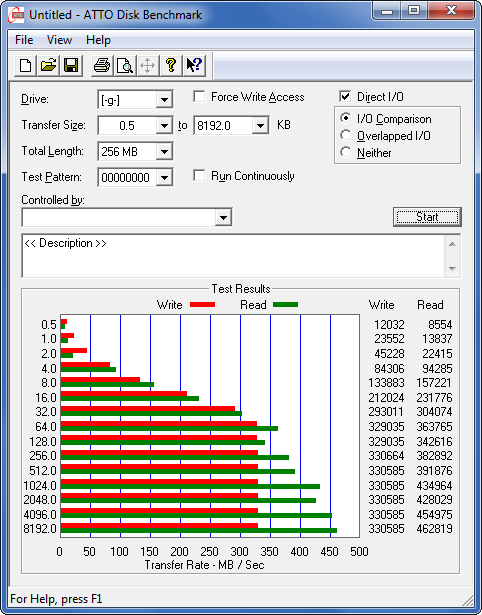Click the 'Transfer Rate - MB / Sec' axis label
Image resolution: width=482 pixels, height=615 pixels.
click(204, 565)
